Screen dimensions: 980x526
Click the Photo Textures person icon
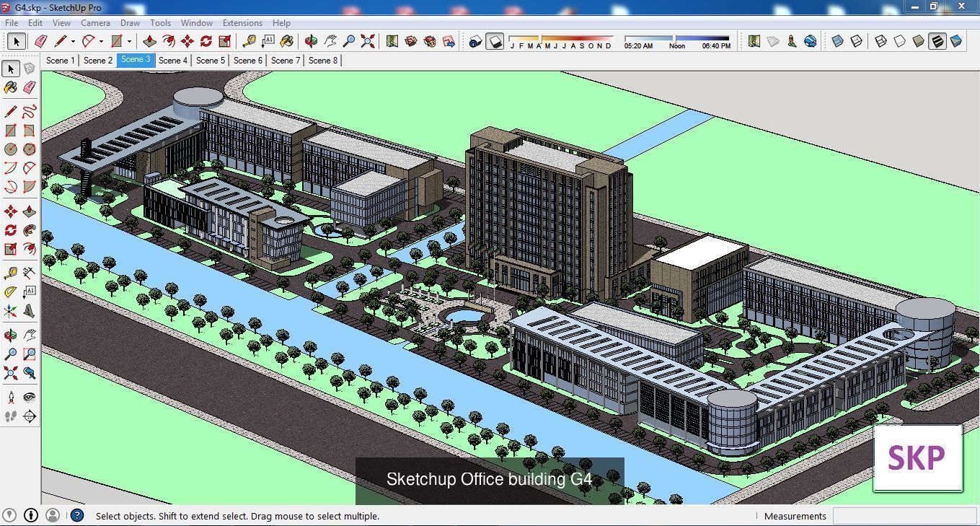tap(792, 41)
